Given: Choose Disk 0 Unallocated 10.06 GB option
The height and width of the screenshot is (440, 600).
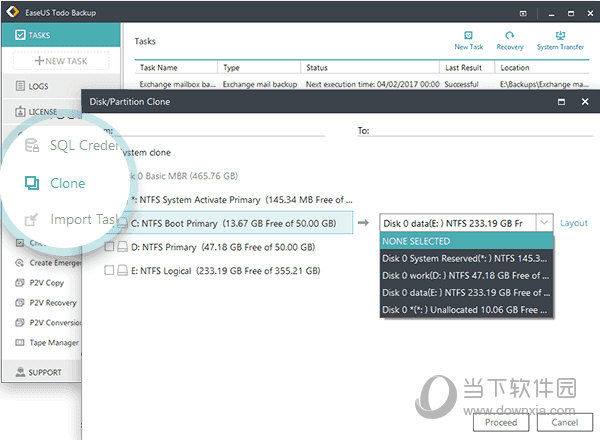Looking at the screenshot, I should point(466,310).
